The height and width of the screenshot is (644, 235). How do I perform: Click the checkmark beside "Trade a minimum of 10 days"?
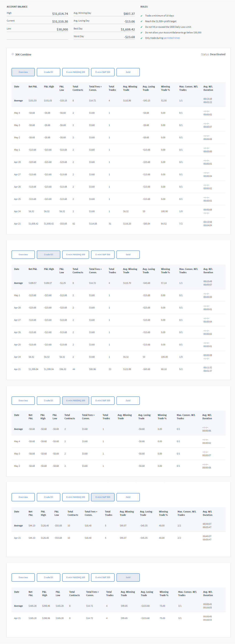142,16
